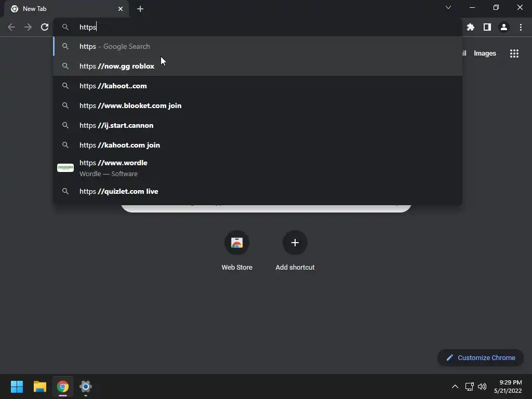
Task: Open a new tab with plus button
Action: coord(140,9)
